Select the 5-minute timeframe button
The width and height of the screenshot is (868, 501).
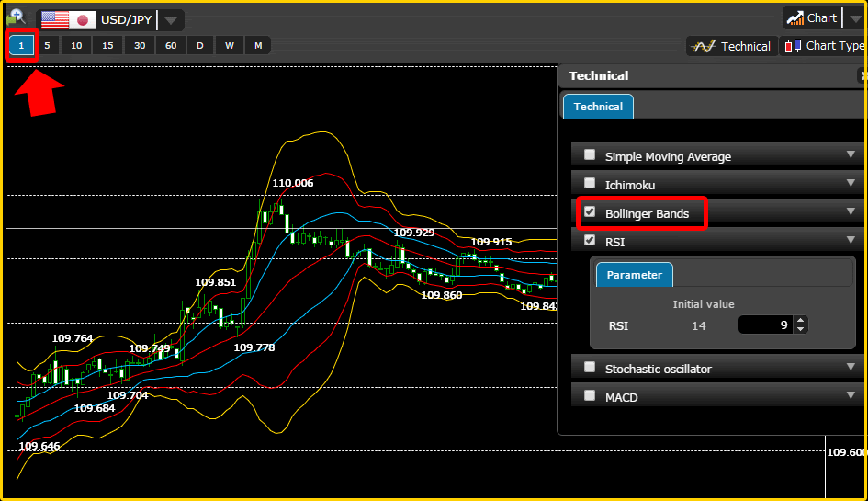[x=47, y=45]
